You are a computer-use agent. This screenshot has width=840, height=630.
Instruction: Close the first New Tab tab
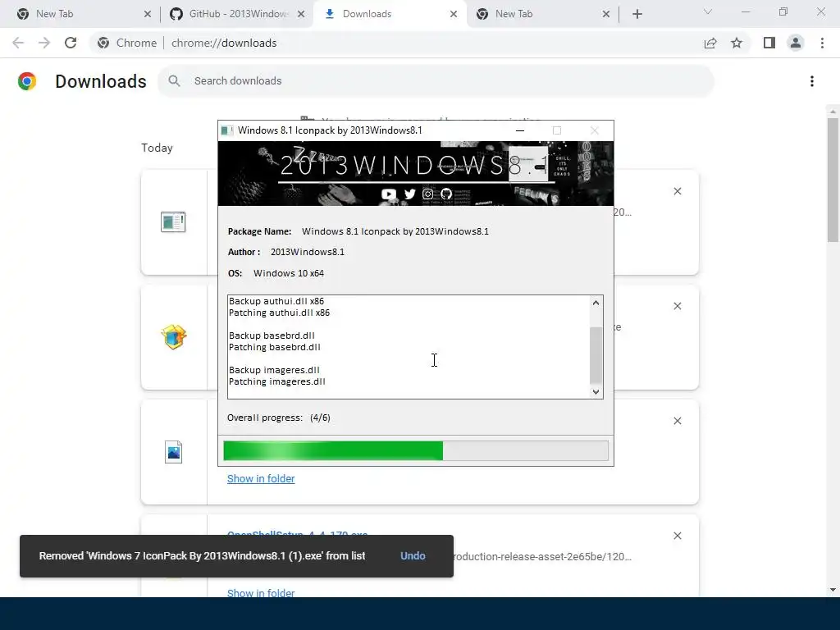pyautogui.click(x=148, y=14)
